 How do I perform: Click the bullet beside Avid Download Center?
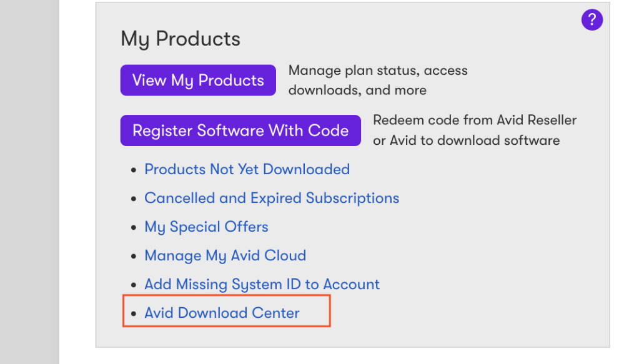point(134,313)
